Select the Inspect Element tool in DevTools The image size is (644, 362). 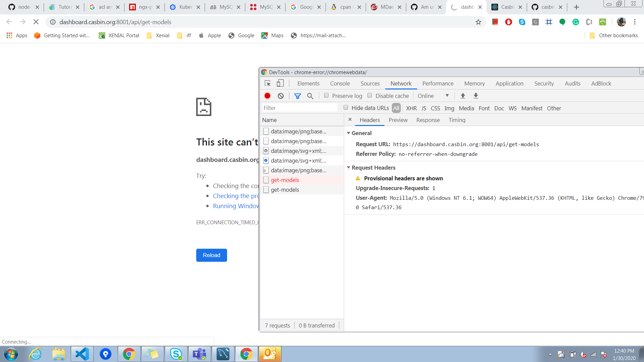[x=267, y=83]
